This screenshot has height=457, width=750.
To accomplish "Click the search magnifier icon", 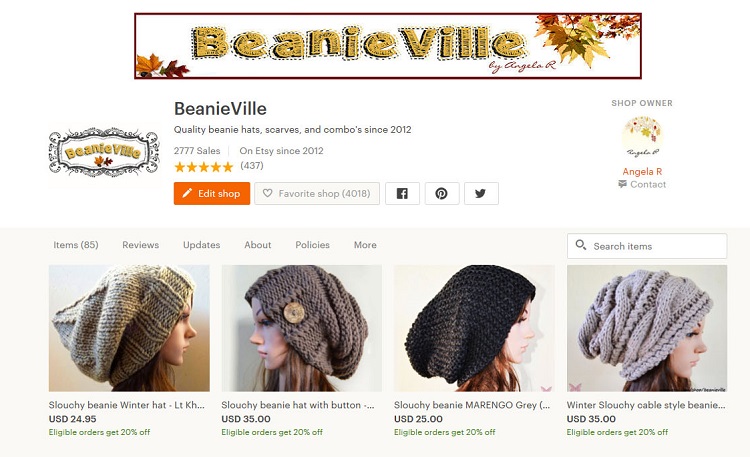I will (x=581, y=245).
